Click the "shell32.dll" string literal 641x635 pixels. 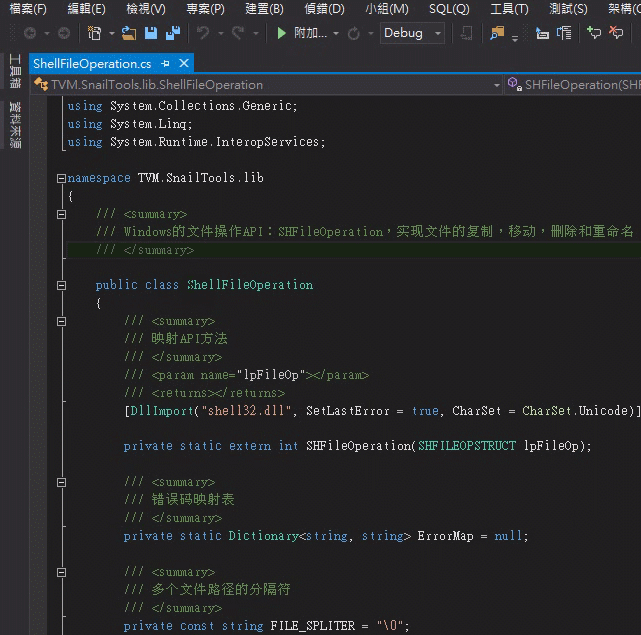pyautogui.click(x=249, y=411)
